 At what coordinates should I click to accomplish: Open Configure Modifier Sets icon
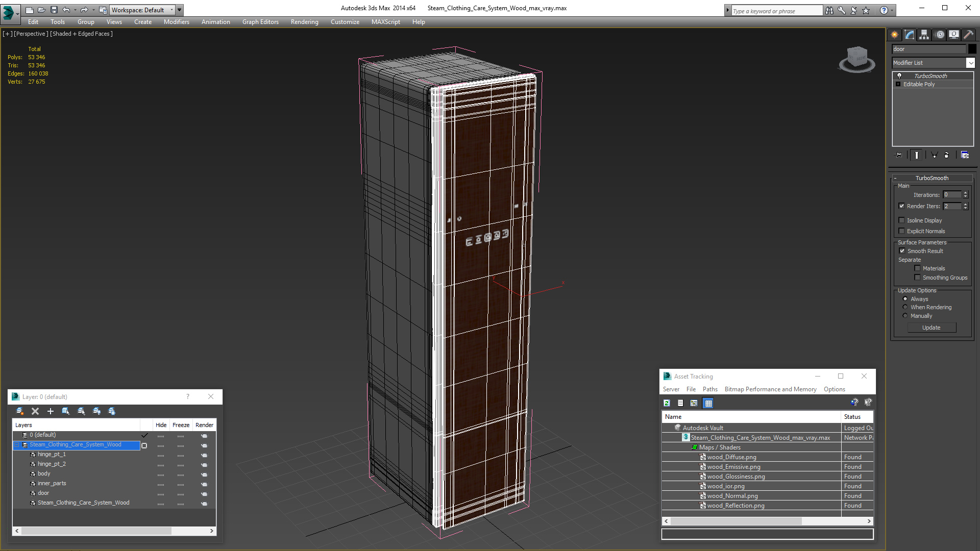click(x=965, y=155)
